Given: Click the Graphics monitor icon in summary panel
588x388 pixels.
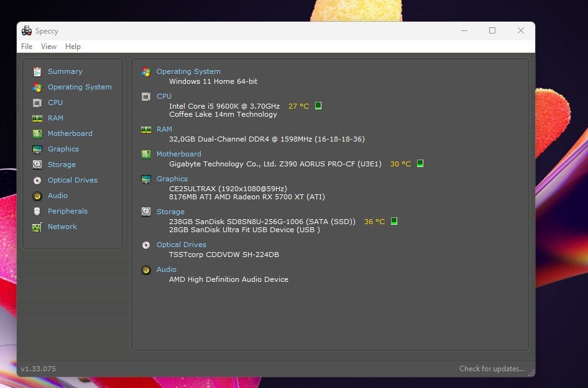Looking at the screenshot, I should point(146,179).
